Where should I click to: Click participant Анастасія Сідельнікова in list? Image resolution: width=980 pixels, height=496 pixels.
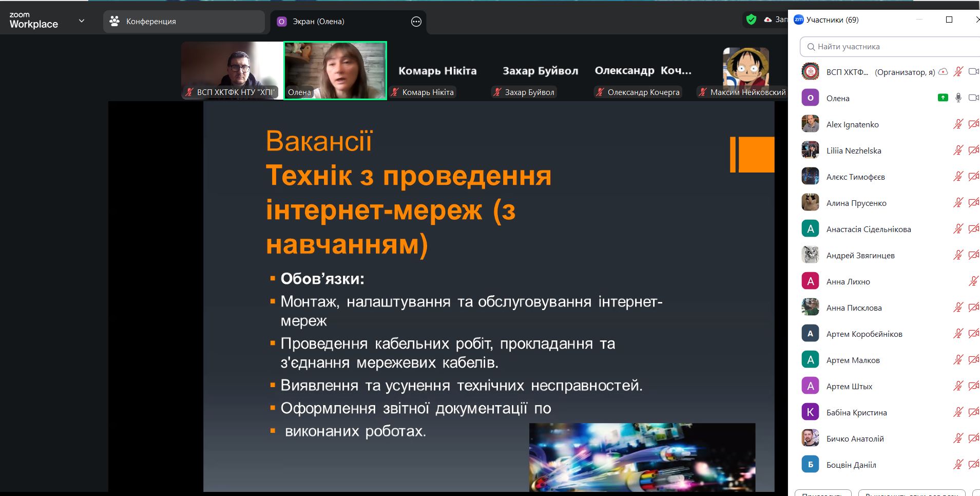click(868, 229)
